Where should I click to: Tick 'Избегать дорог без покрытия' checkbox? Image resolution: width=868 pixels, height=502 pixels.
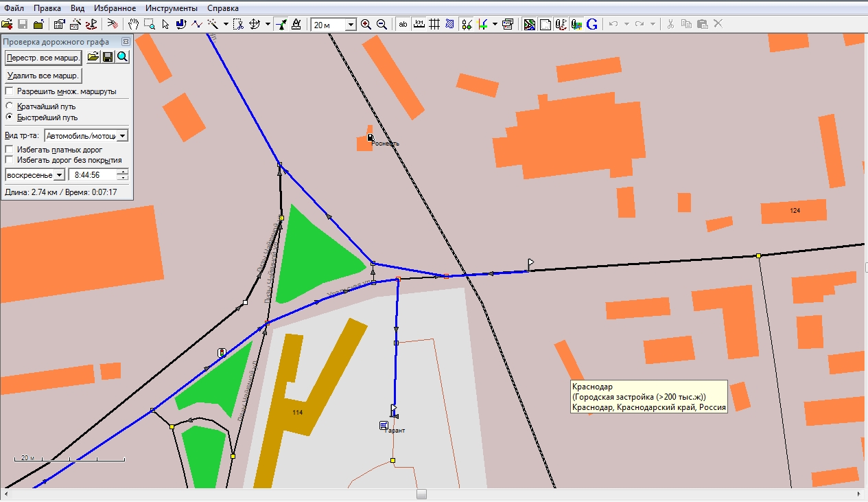10,160
